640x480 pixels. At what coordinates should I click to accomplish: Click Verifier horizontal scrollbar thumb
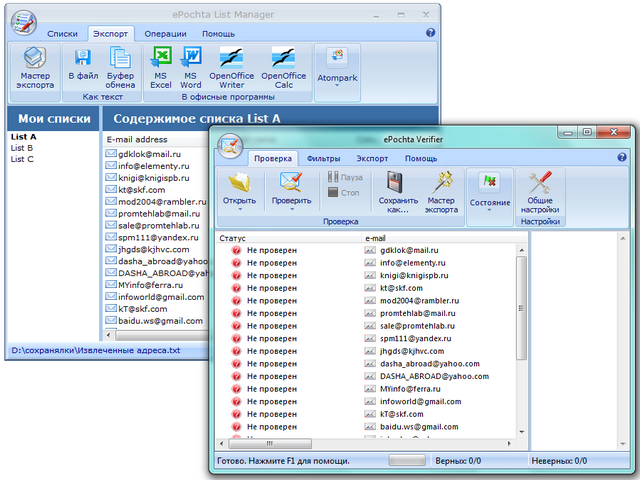(x=270, y=443)
